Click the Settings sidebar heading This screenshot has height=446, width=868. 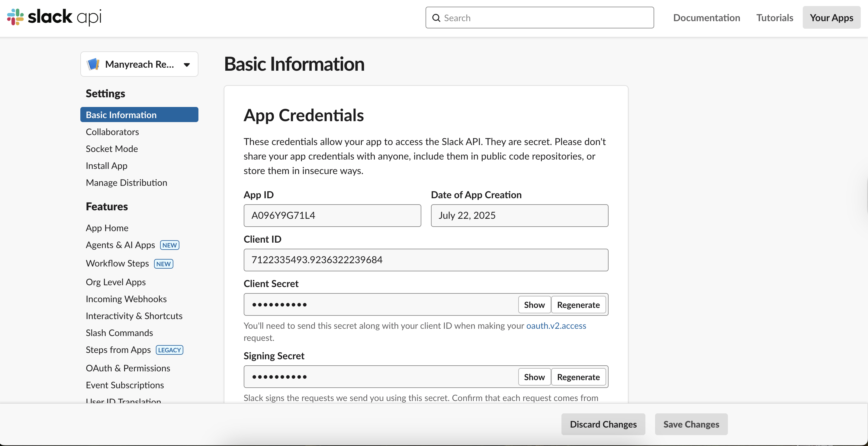[105, 93]
